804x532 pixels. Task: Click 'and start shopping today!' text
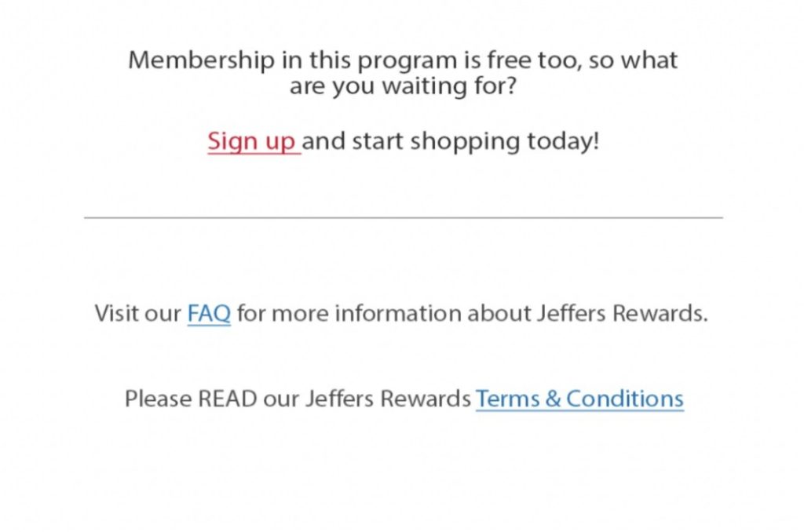(451, 141)
